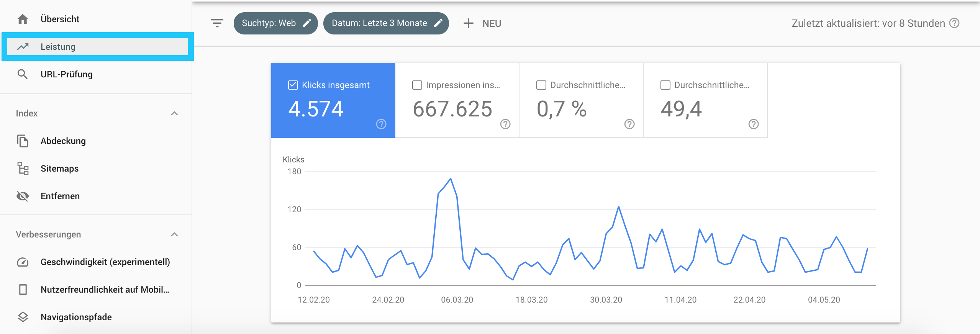Open Sitemaps page

(x=96, y=169)
